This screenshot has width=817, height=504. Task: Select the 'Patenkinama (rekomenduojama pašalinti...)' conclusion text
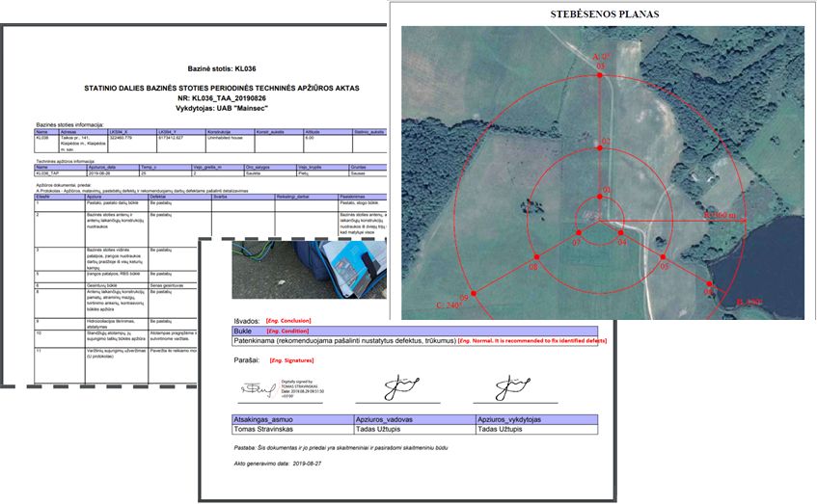pos(345,340)
